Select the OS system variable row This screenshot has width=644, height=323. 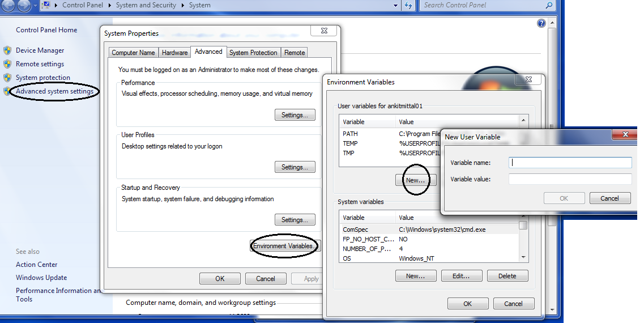point(429,258)
